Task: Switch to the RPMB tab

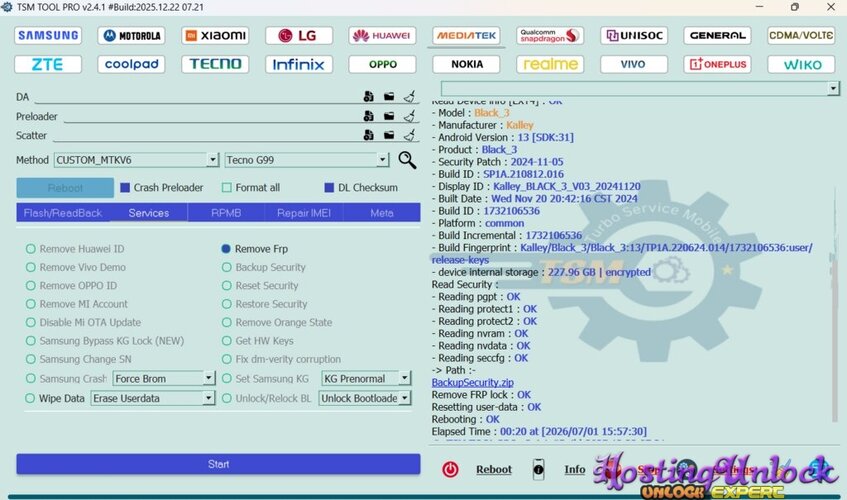Action: pos(226,213)
